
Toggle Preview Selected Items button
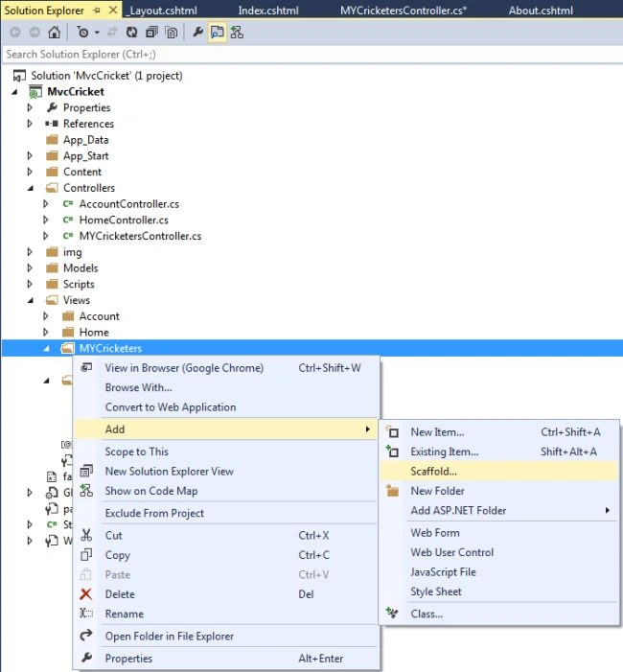click(x=218, y=33)
